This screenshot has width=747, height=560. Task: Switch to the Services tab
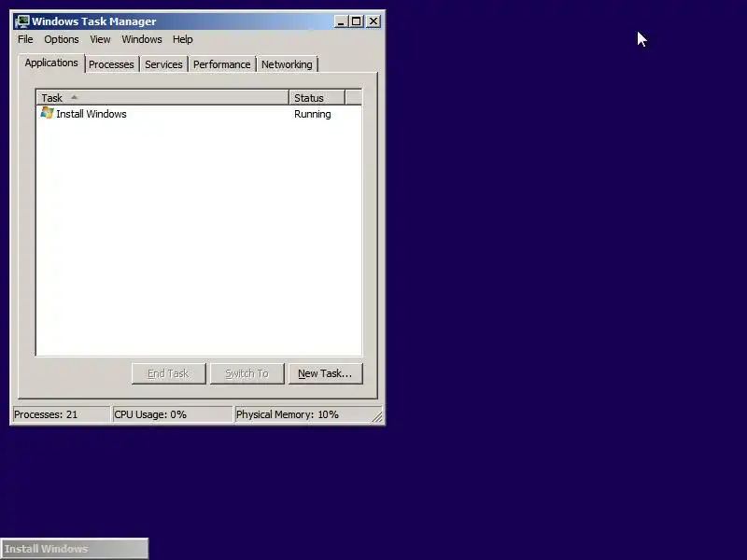pyautogui.click(x=163, y=64)
